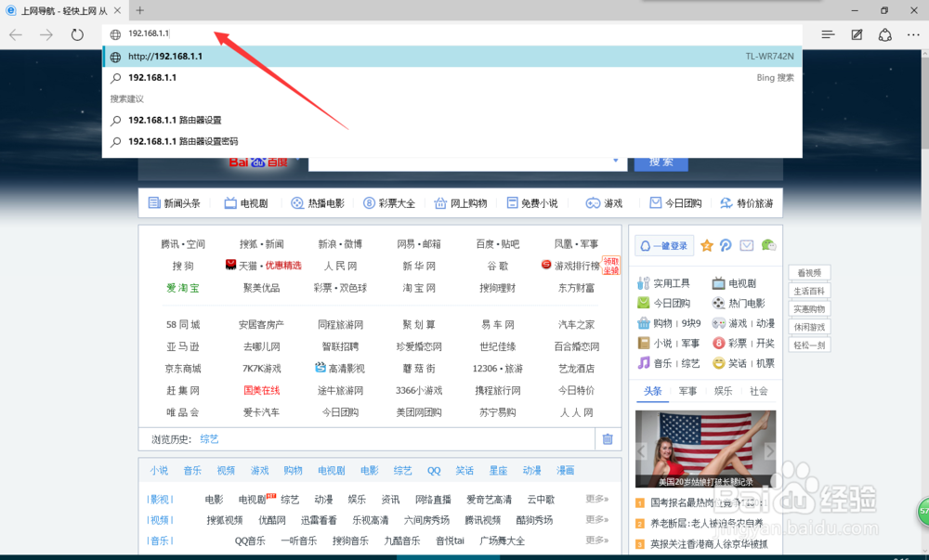929x560 pixels.
Task: Click the 看视频 side button
Action: [x=809, y=273]
